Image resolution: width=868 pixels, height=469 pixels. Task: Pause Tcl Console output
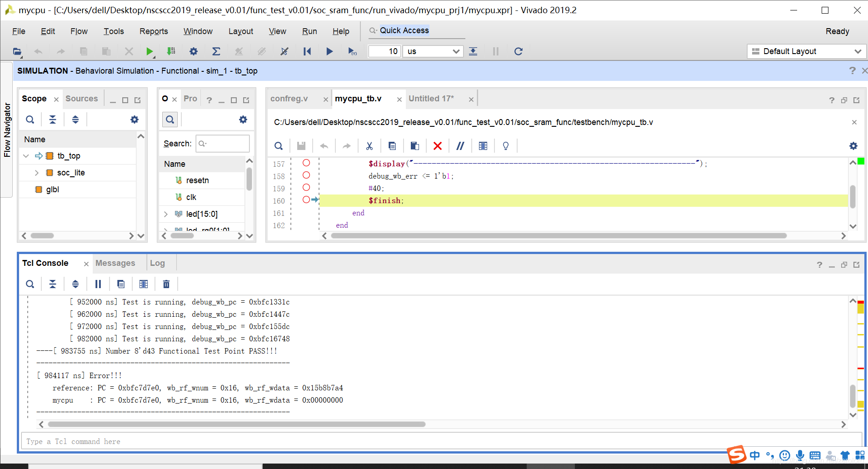(x=98, y=284)
